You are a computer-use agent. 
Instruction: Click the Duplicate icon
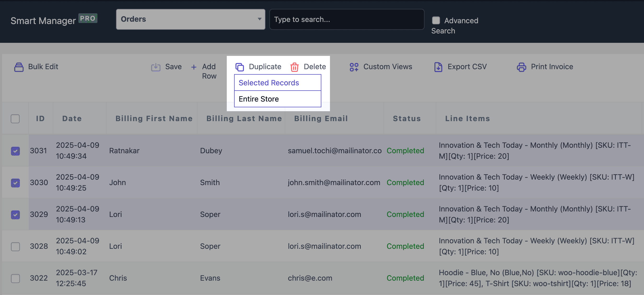click(240, 67)
